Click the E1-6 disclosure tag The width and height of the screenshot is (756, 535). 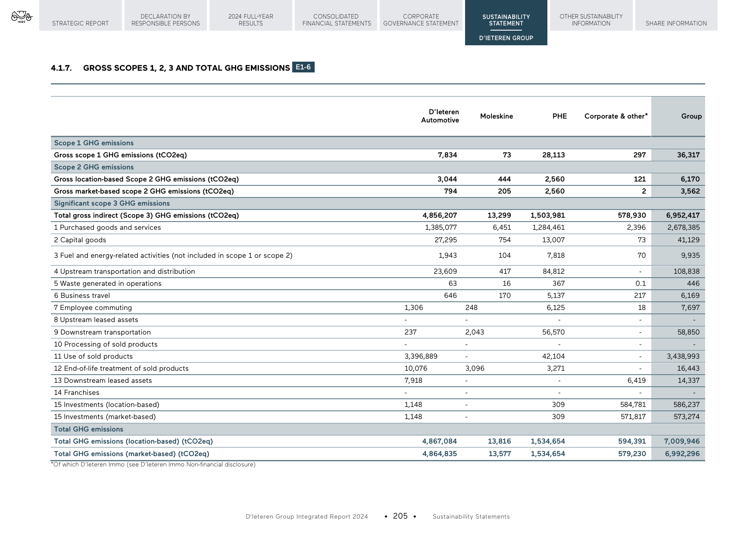pyautogui.click(x=303, y=67)
